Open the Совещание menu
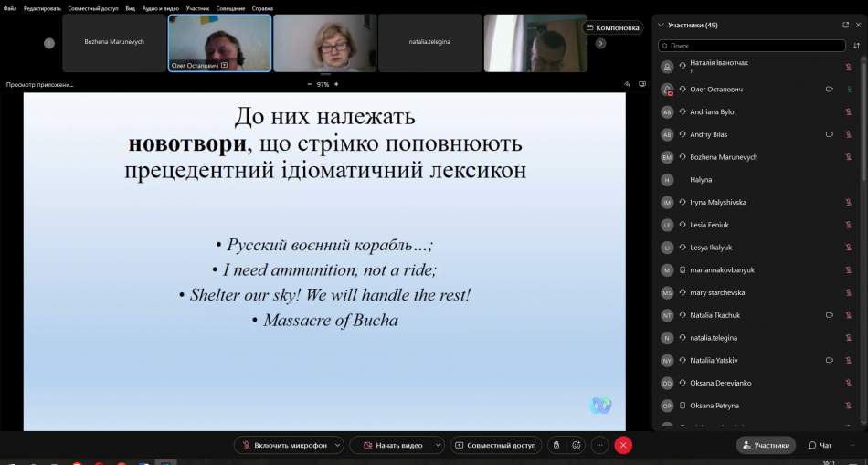The height and width of the screenshot is (465, 868). 230,8
